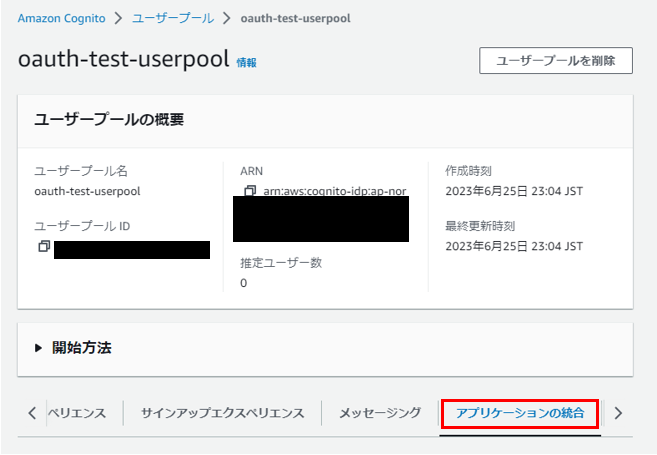Go to the ユーザープール breadcrumb link

click(173, 18)
